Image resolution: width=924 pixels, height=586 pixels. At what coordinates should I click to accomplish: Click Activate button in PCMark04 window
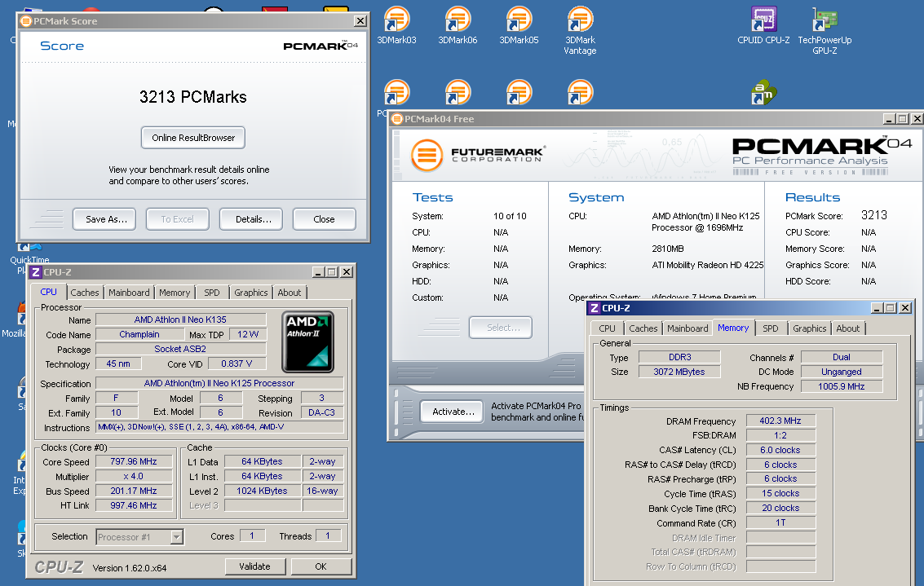click(452, 412)
